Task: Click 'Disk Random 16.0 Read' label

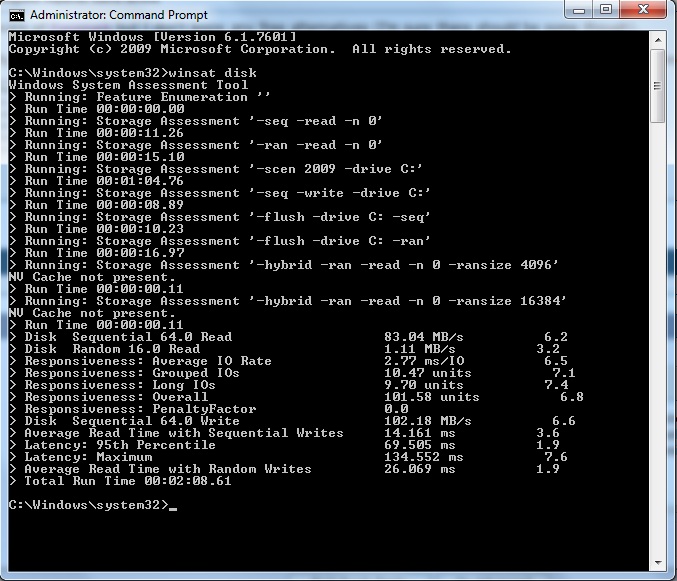Action: (112, 349)
